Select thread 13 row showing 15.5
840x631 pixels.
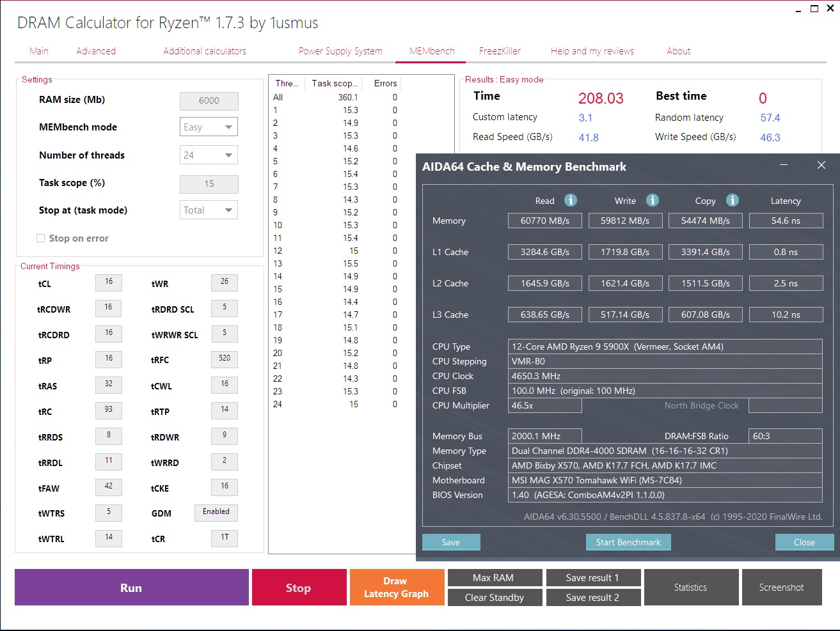[336, 263]
